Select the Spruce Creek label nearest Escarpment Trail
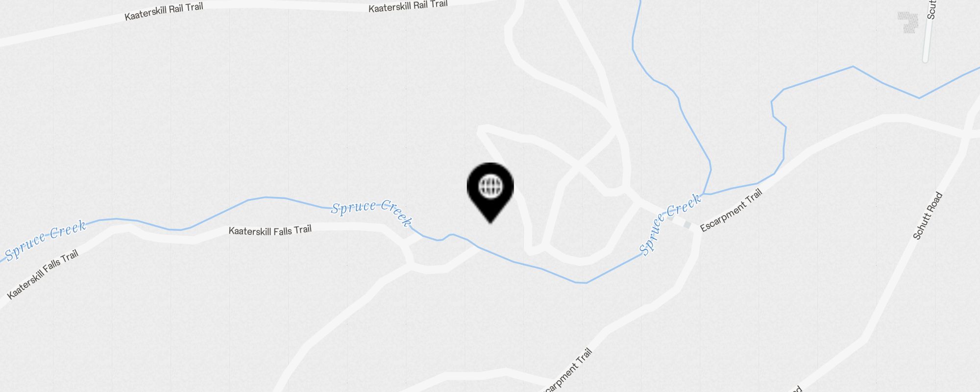Screen dimensions: 980x392 click(x=670, y=223)
